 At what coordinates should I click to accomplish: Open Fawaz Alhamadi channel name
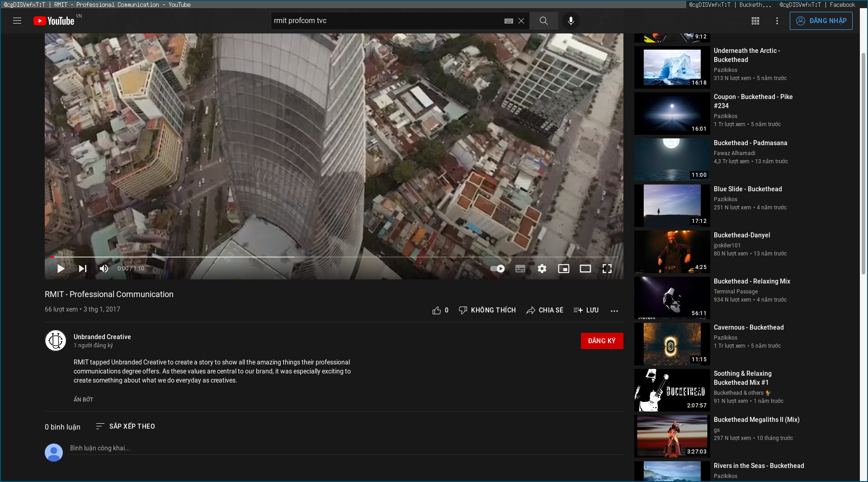click(x=735, y=153)
